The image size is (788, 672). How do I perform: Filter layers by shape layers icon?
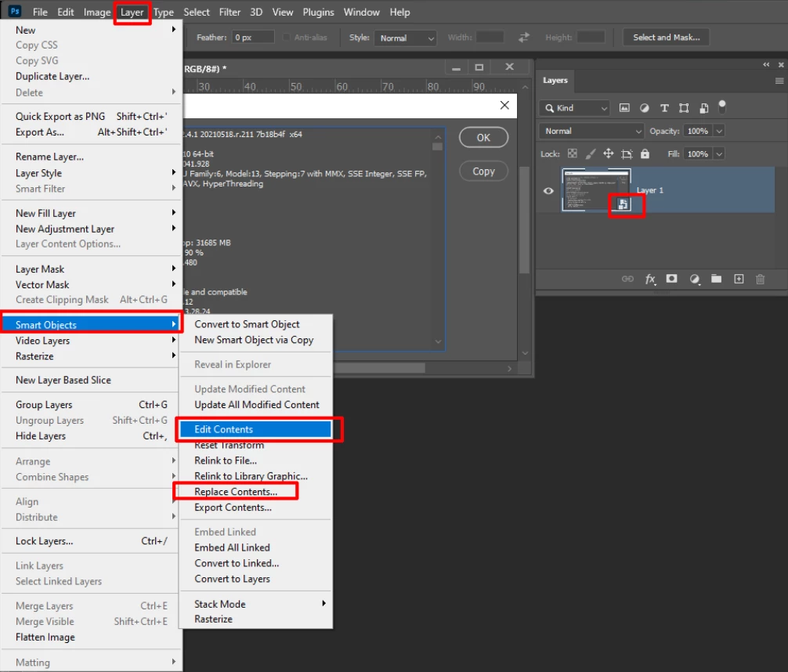[x=684, y=107]
